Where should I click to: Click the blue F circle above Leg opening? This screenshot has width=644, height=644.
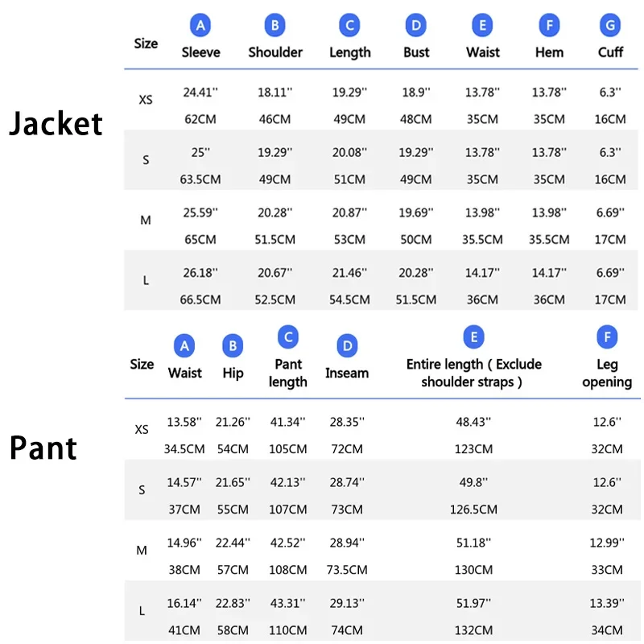click(x=607, y=337)
